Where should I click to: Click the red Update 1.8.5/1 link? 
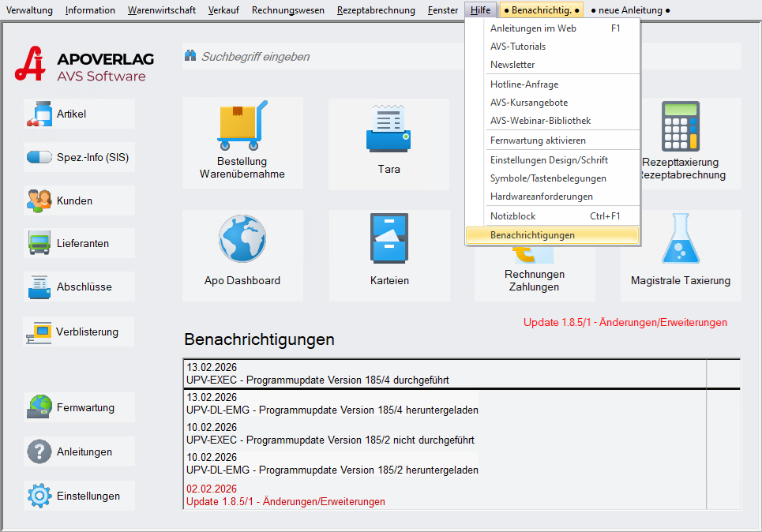(625, 322)
